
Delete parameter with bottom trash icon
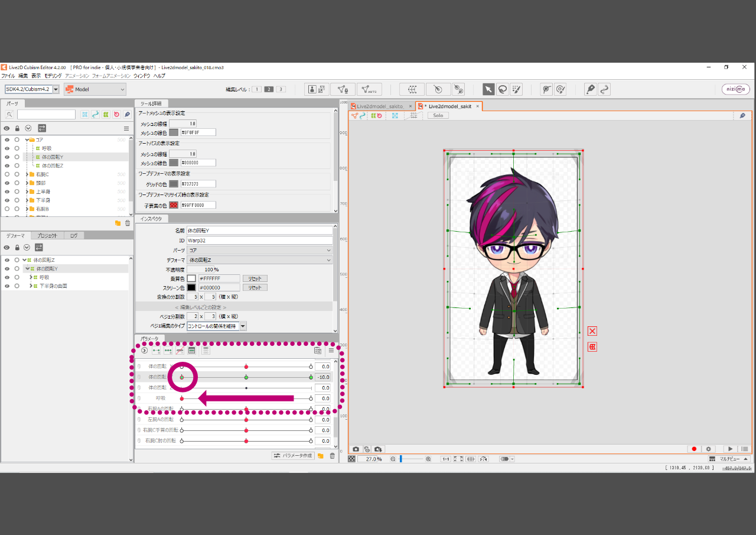(332, 456)
